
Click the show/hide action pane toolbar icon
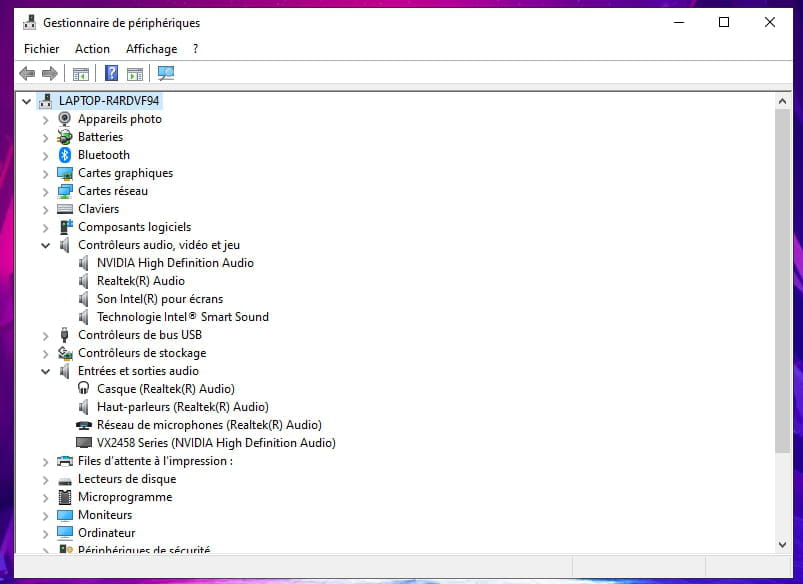[135, 74]
